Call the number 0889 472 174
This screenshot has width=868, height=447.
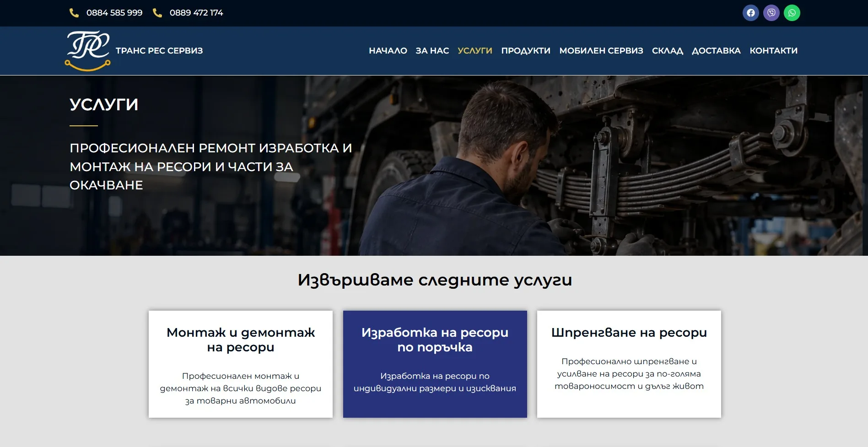[196, 13]
